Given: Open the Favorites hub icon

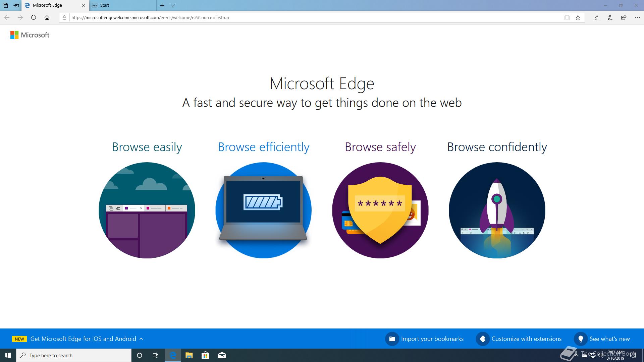Looking at the screenshot, I should tap(597, 17).
